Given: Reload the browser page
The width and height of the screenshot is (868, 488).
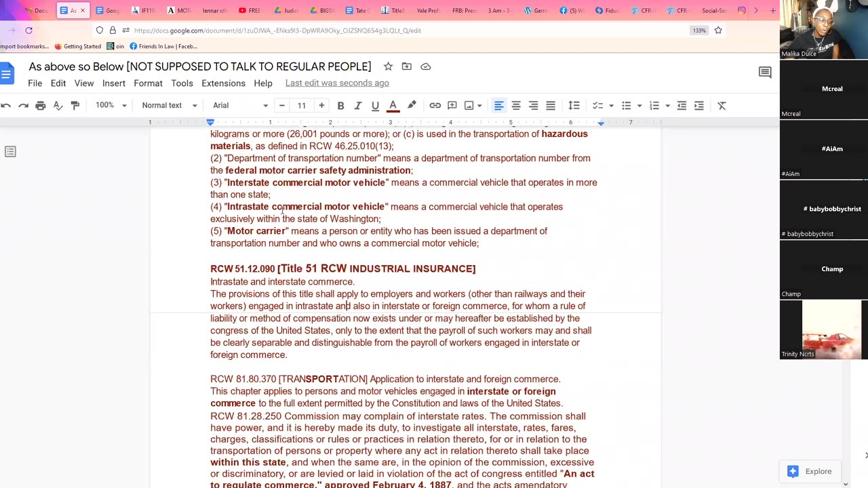Looking at the screenshot, I should (x=28, y=30).
